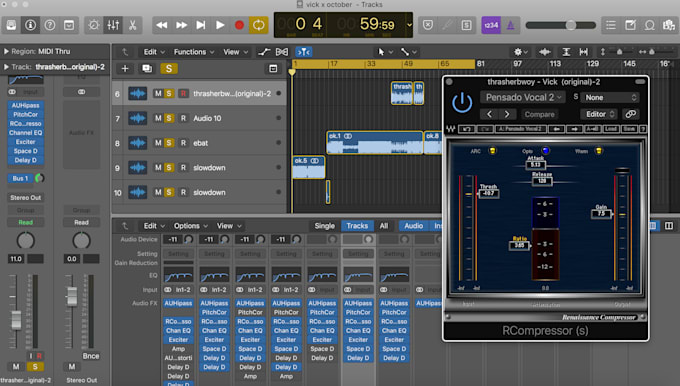Viewport: 680px width, 386px height.
Task: Toggle the global yellow Solo S button
Action: tap(169, 69)
